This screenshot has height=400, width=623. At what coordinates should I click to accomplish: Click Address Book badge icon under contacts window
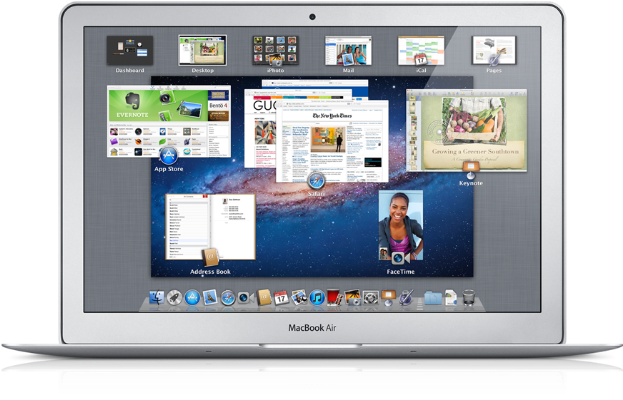coord(210,257)
